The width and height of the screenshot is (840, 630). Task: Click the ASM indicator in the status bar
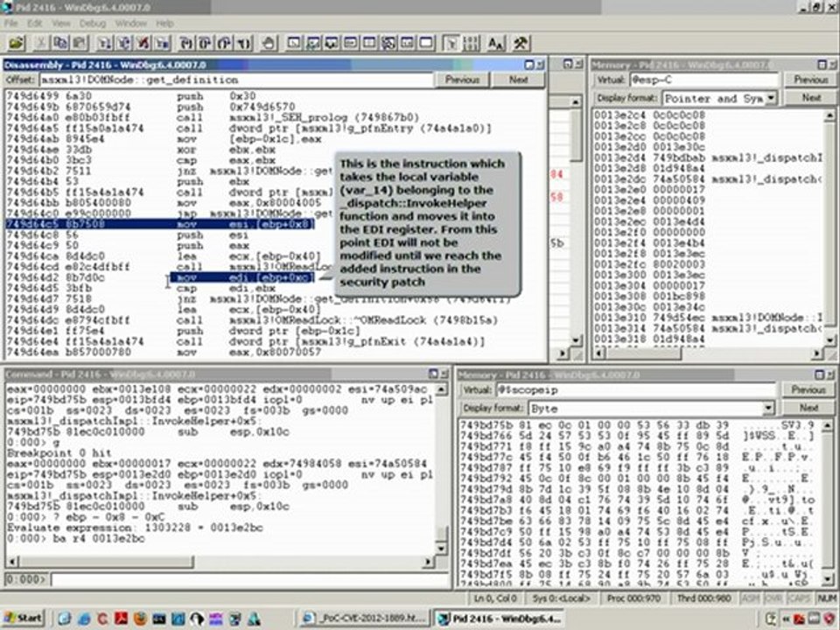pyautogui.click(x=751, y=598)
